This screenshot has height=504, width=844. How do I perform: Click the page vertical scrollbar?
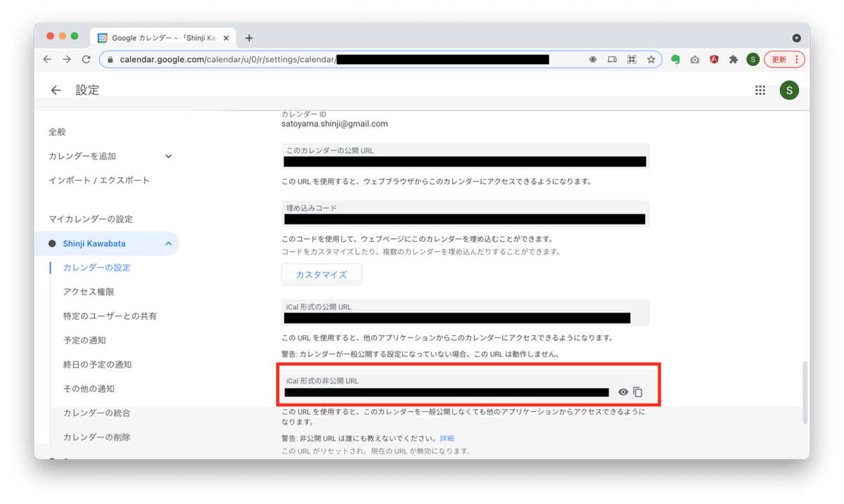click(x=806, y=392)
